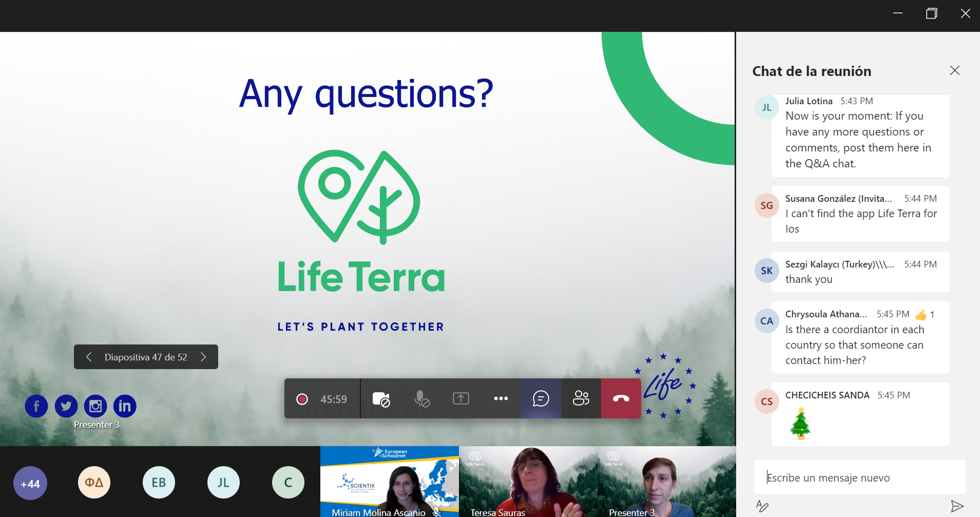Image resolution: width=980 pixels, height=517 pixels.
Task: Toggle the meeting chat panel
Action: coord(541,398)
